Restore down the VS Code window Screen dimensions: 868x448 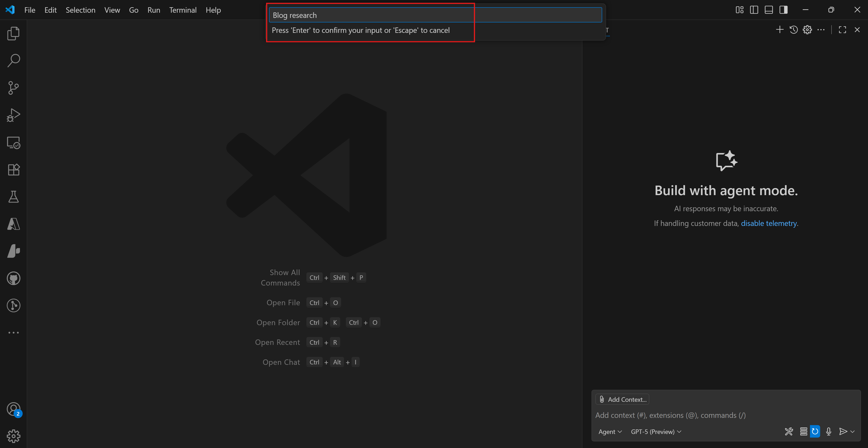pyautogui.click(x=831, y=10)
